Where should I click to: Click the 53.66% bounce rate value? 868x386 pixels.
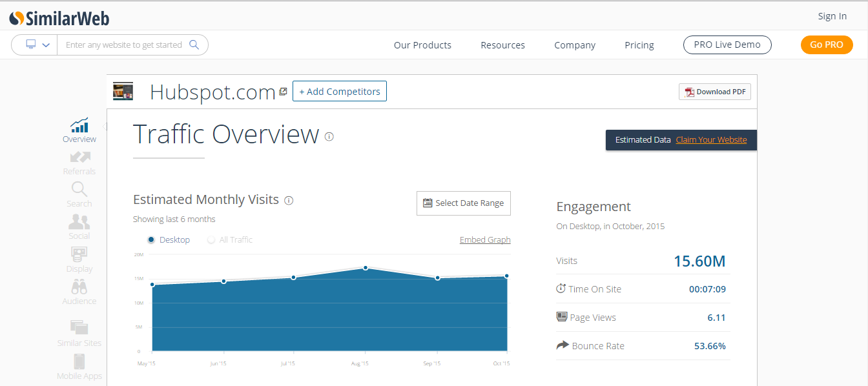click(710, 346)
